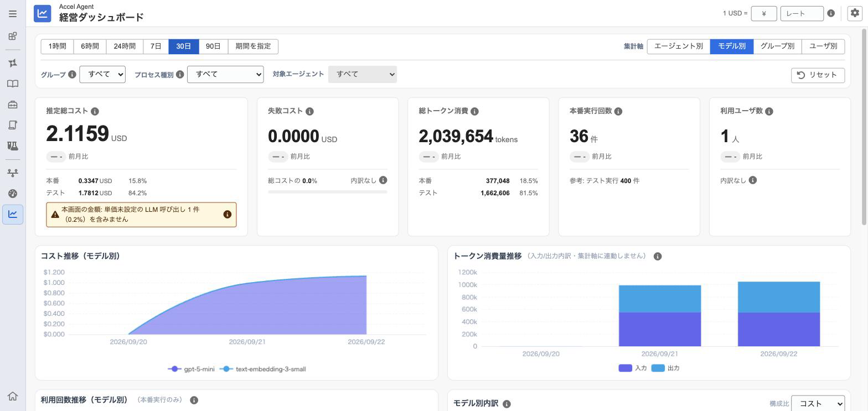Open the gauge icon in sidebar
868x411 pixels.
pos(13,194)
